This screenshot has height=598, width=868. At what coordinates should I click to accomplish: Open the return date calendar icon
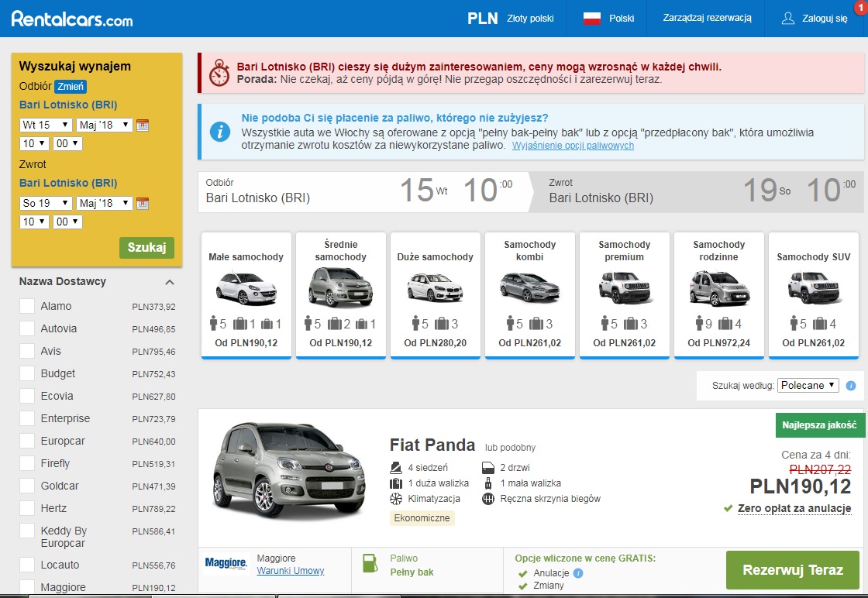pos(143,203)
